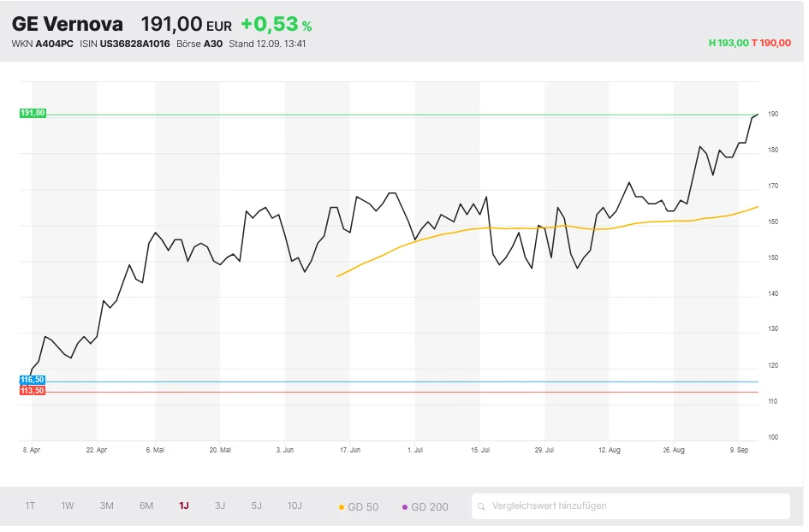The image size is (809, 532).
Task: Focus the Vergleichswert hinzufügen input field
Action: click(x=634, y=506)
